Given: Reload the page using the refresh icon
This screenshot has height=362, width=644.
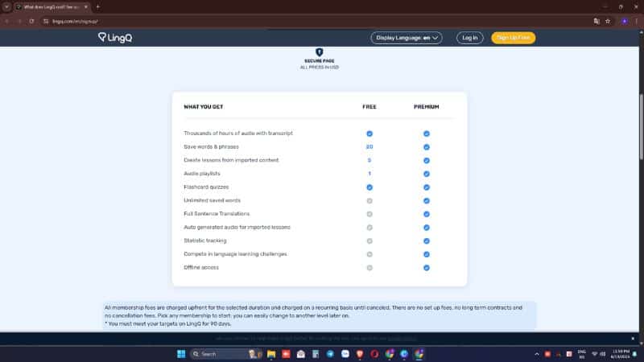Looking at the screenshot, I should pyautogui.click(x=31, y=21).
